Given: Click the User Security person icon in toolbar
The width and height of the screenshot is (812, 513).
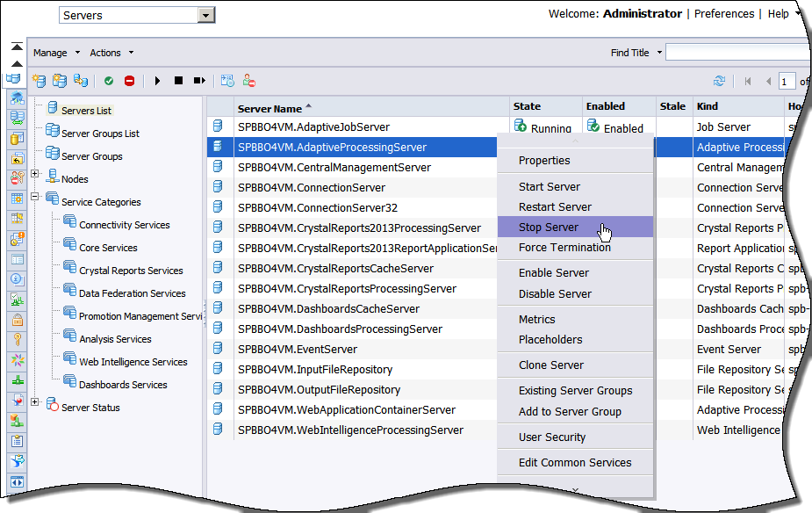Looking at the screenshot, I should 249,81.
